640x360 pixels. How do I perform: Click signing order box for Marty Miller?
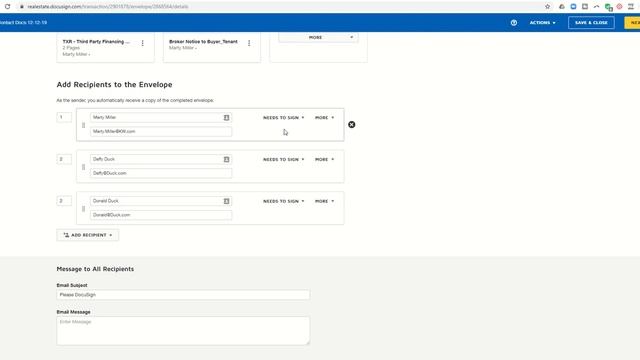pos(64,118)
